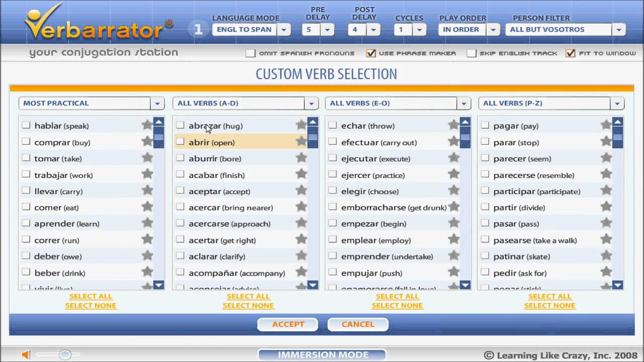Click the star next to pagar
Image resolution: width=644 pixels, height=362 pixels.
click(x=606, y=125)
